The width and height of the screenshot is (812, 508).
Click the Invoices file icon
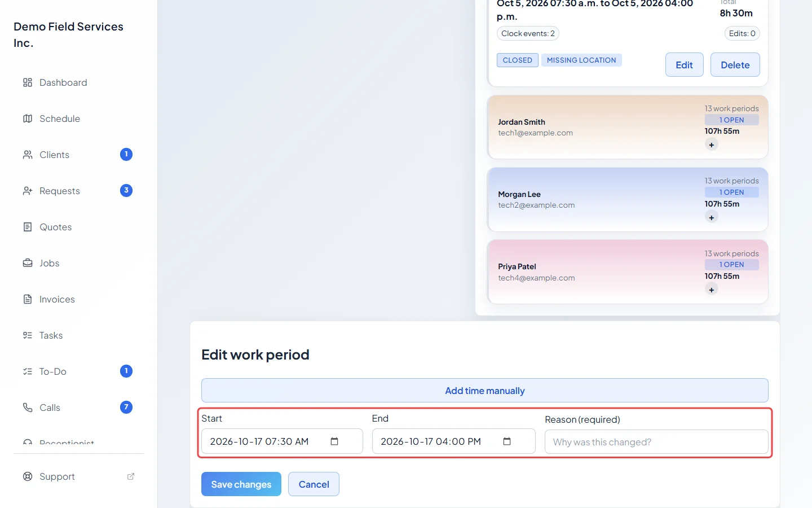tap(28, 299)
